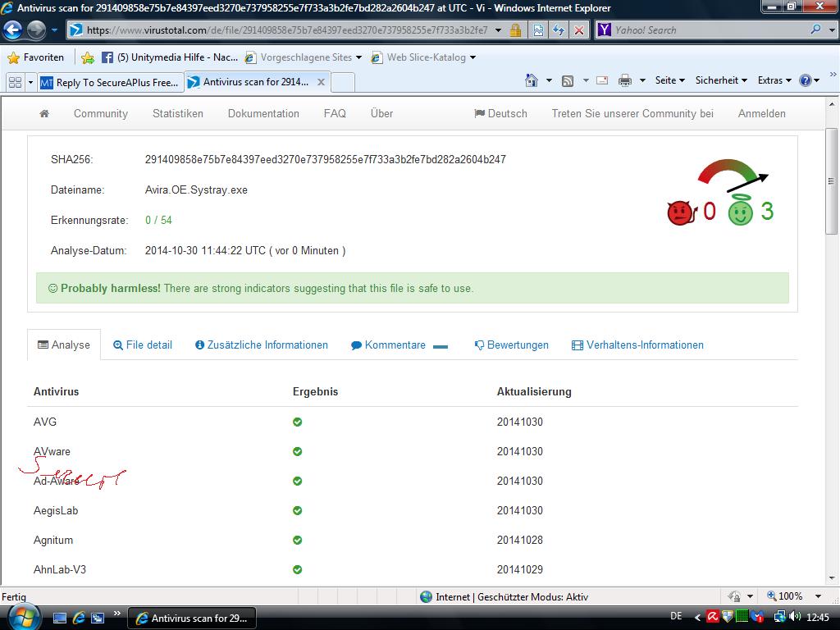Expand the address bar autocomplete dropdown arrow
The image size is (840, 630).
499,30
